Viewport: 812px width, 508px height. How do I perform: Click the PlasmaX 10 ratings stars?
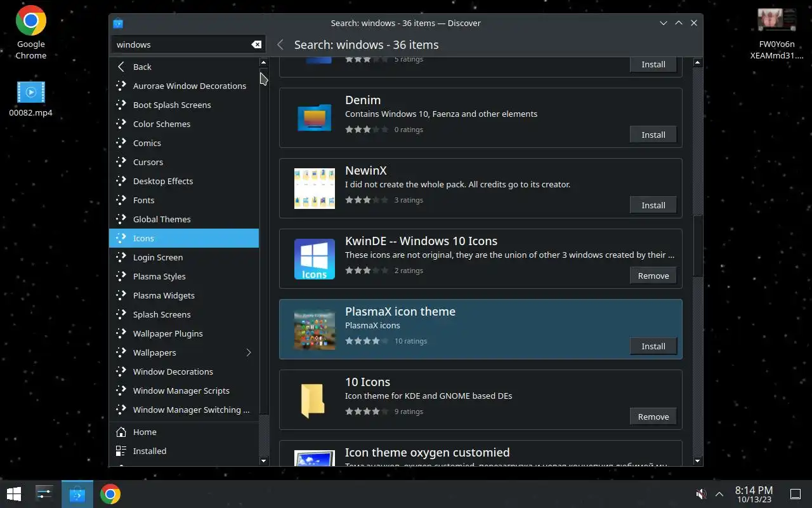pyautogui.click(x=367, y=341)
